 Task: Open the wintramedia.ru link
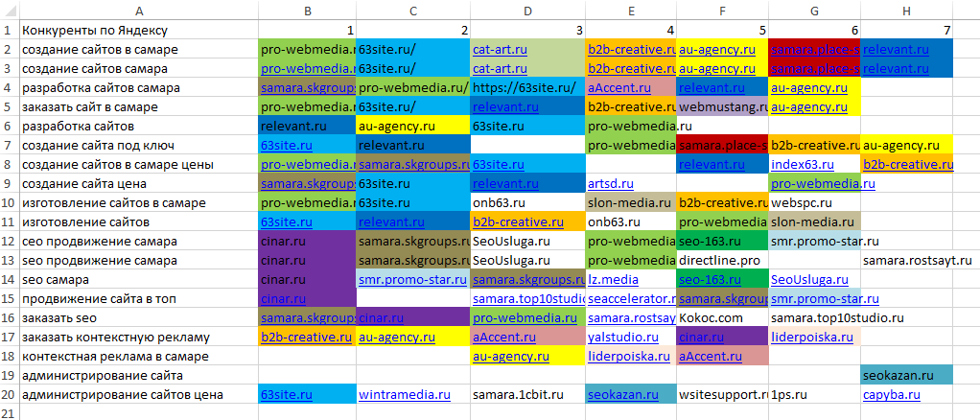(x=405, y=395)
